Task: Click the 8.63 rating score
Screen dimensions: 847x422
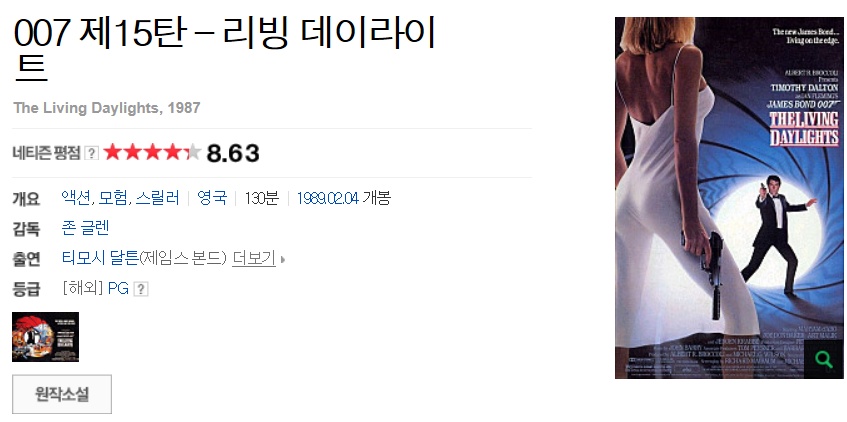Action: [233, 153]
